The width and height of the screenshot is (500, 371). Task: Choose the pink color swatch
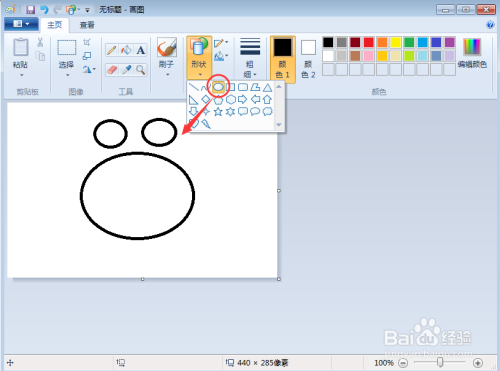point(369,56)
